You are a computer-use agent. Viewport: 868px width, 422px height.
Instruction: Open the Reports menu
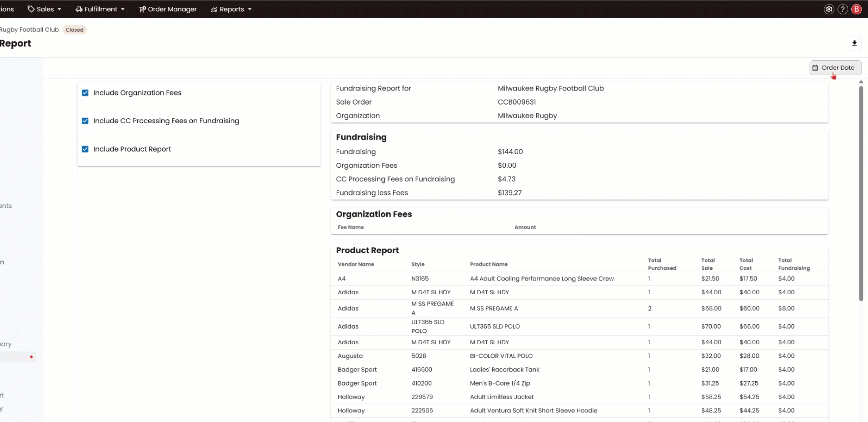(x=231, y=9)
